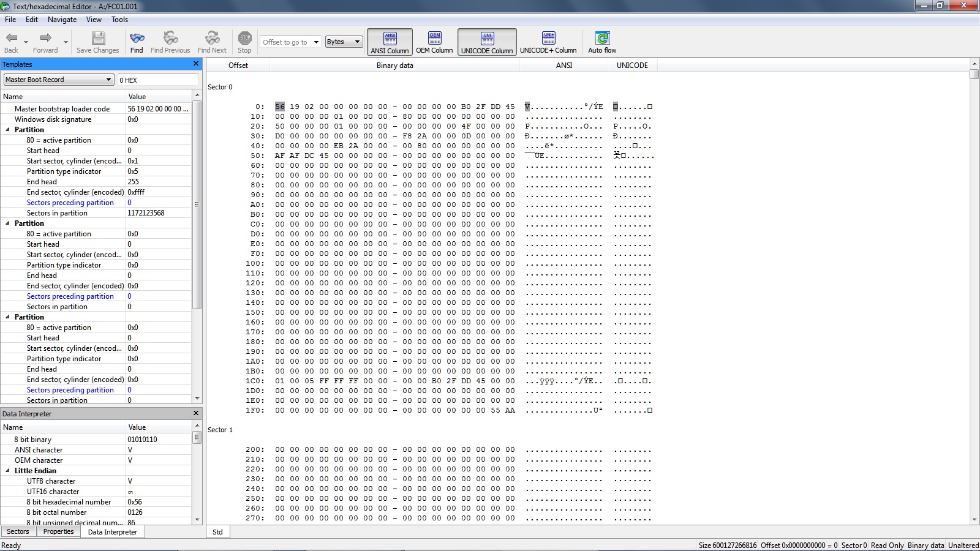Click the hex view vertical scrollbar thumb
This screenshot has width=980, height=551.
(974, 74)
